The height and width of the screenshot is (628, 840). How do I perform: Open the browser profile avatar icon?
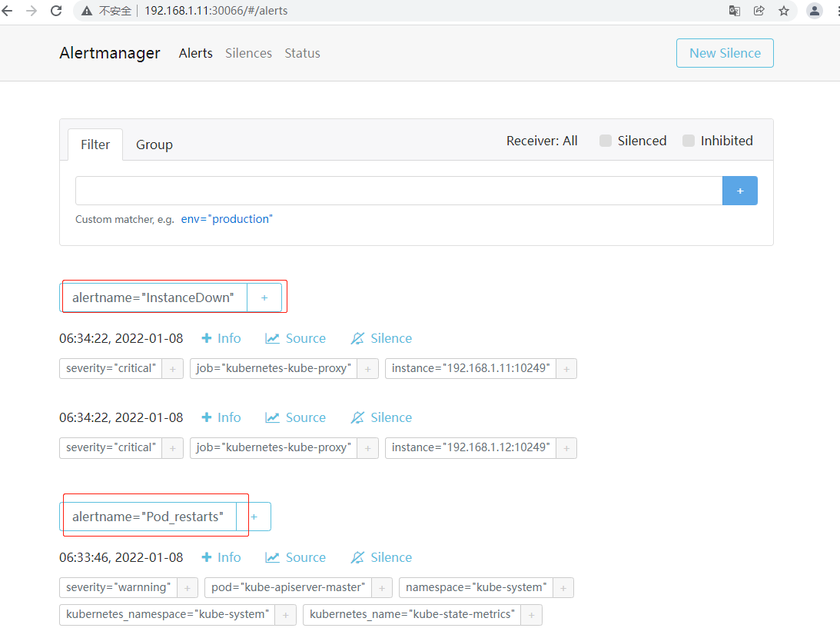click(x=815, y=11)
